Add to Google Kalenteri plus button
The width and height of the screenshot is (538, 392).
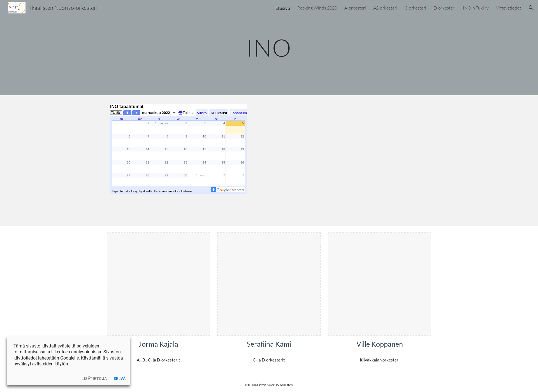pos(214,190)
